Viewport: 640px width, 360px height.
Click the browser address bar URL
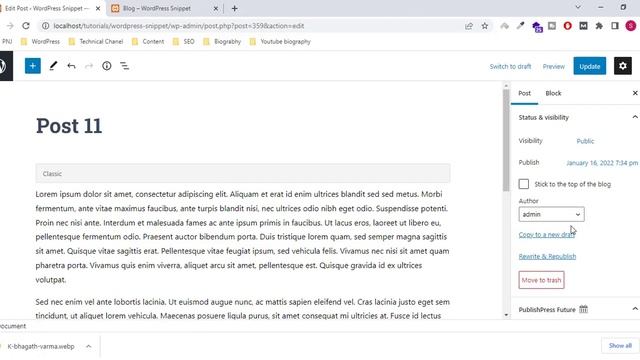click(178, 26)
